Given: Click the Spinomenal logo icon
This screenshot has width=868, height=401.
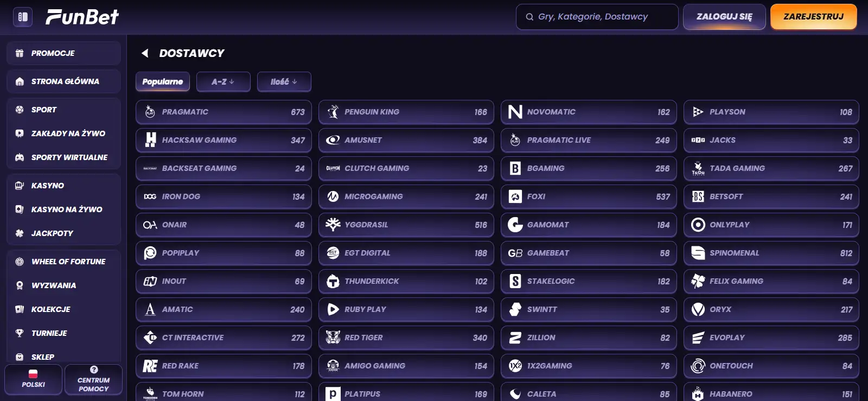Looking at the screenshot, I should pyautogui.click(x=698, y=253).
